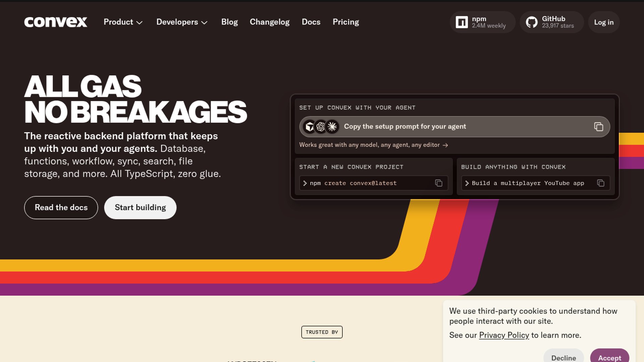Click the GitHub octocat icon

(532, 22)
